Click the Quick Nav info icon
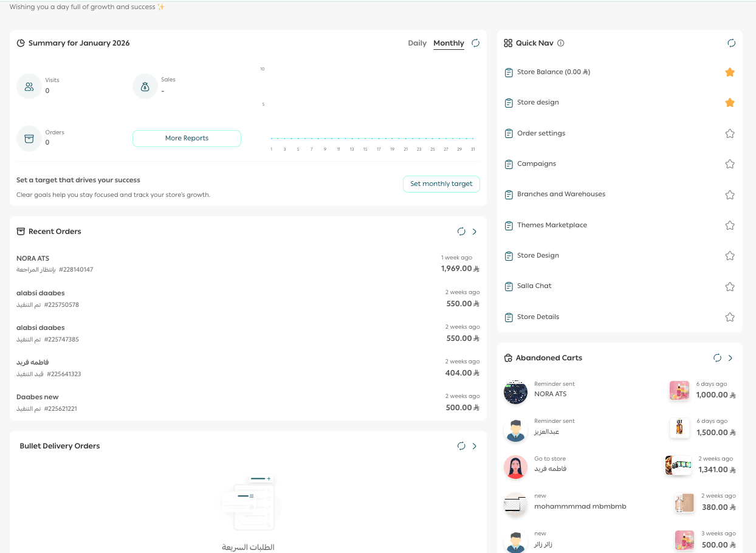The image size is (756, 553). coord(561,43)
